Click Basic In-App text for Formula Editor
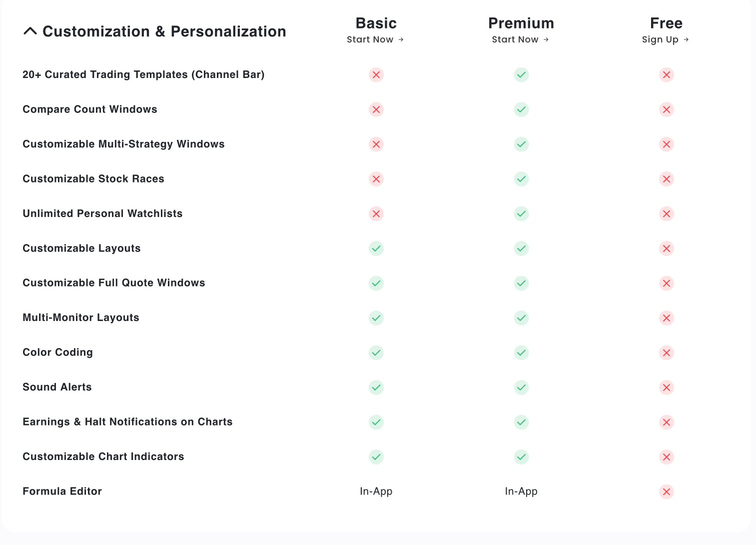This screenshot has height=545, width=756. [x=376, y=491]
